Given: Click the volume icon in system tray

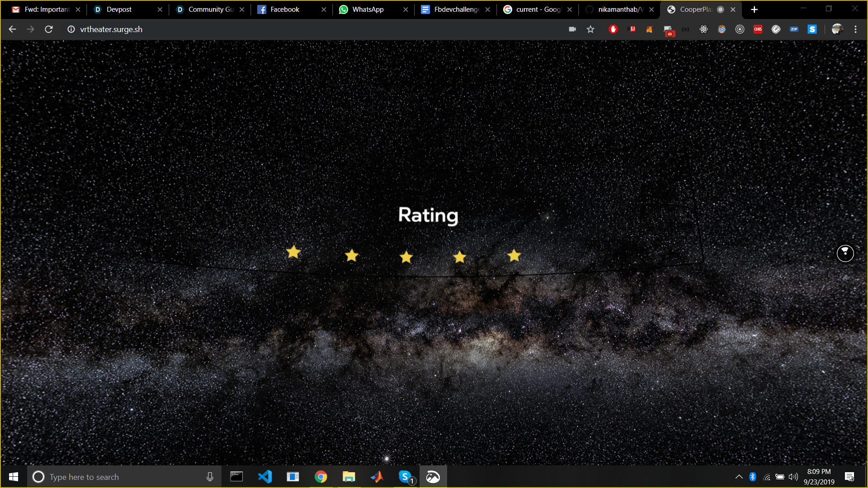Looking at the screenshot, I should (x=793, y=477).
